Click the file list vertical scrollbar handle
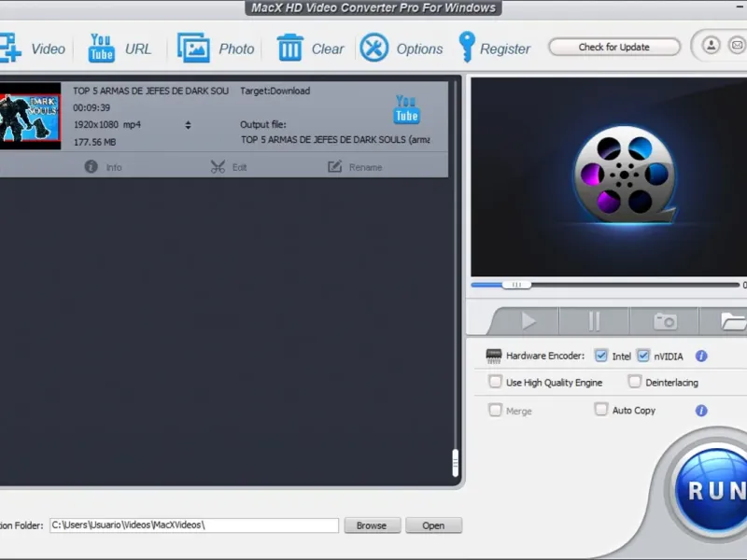The image size is (747, 560). pos(455,462)
